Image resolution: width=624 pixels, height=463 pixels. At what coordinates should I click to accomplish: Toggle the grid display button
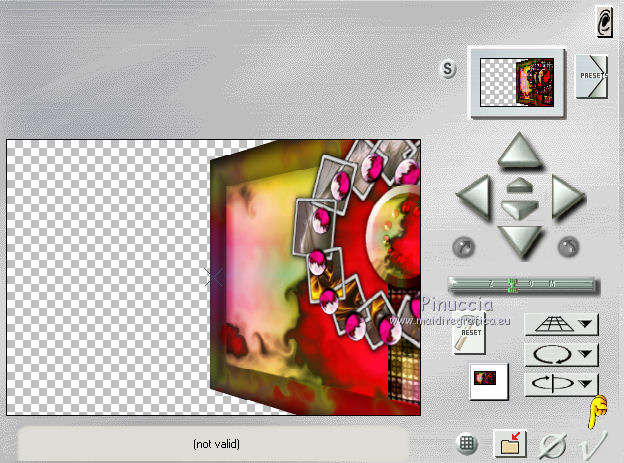[x=466, y=443]
